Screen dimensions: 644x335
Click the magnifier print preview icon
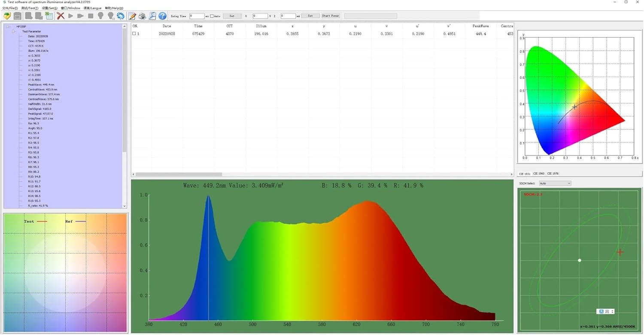point(152,16)
